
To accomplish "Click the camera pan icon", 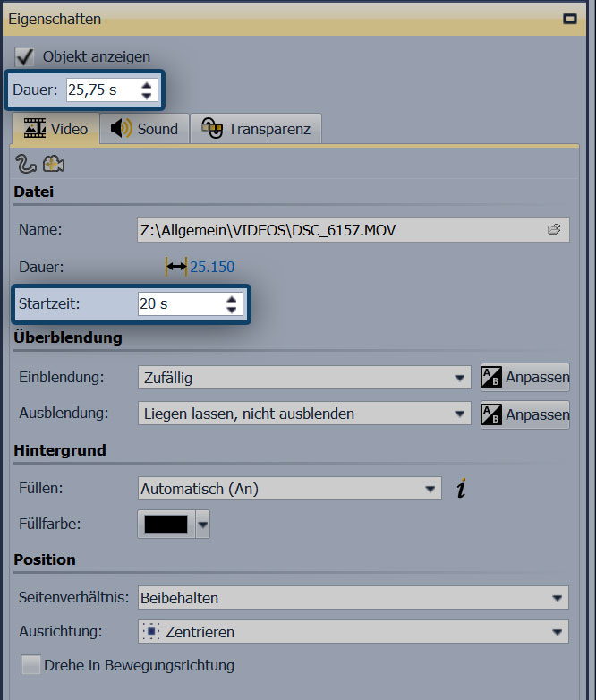I will click(x=54, y=164).
